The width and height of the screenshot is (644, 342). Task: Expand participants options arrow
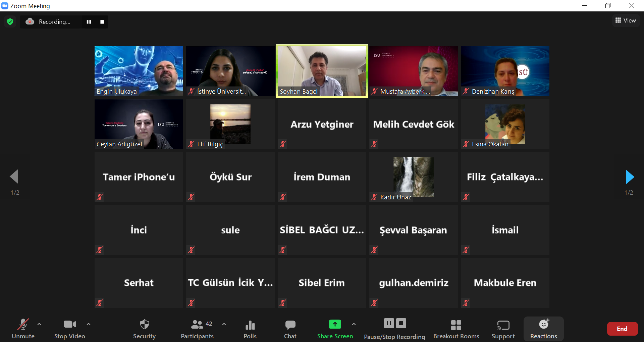coord(224,324)
